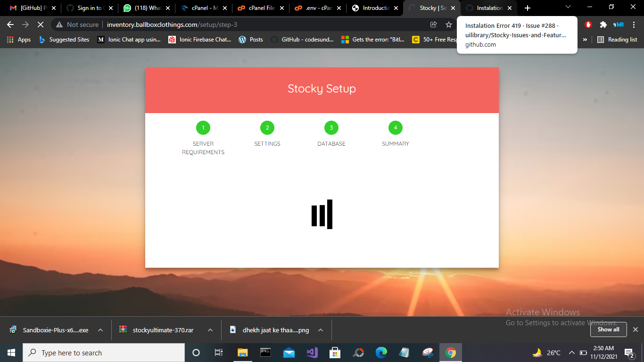Click the DATABASE step circle

click(331, 127)
